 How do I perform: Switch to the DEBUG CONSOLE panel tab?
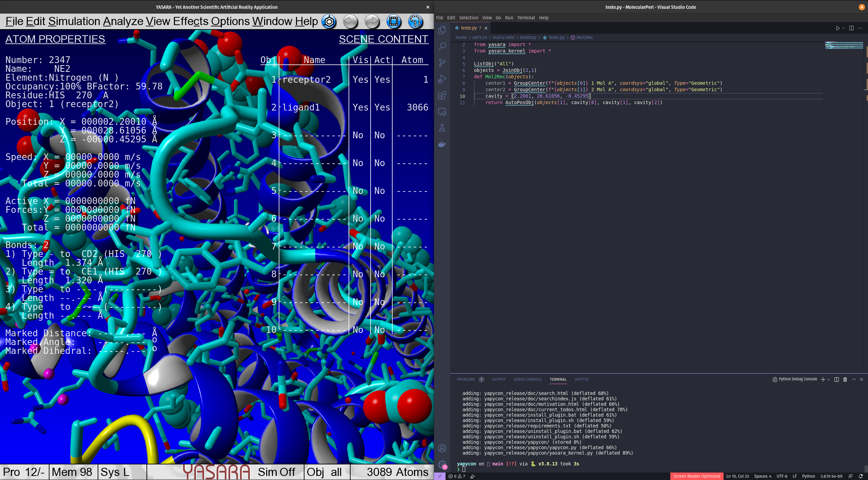point(527,379)
